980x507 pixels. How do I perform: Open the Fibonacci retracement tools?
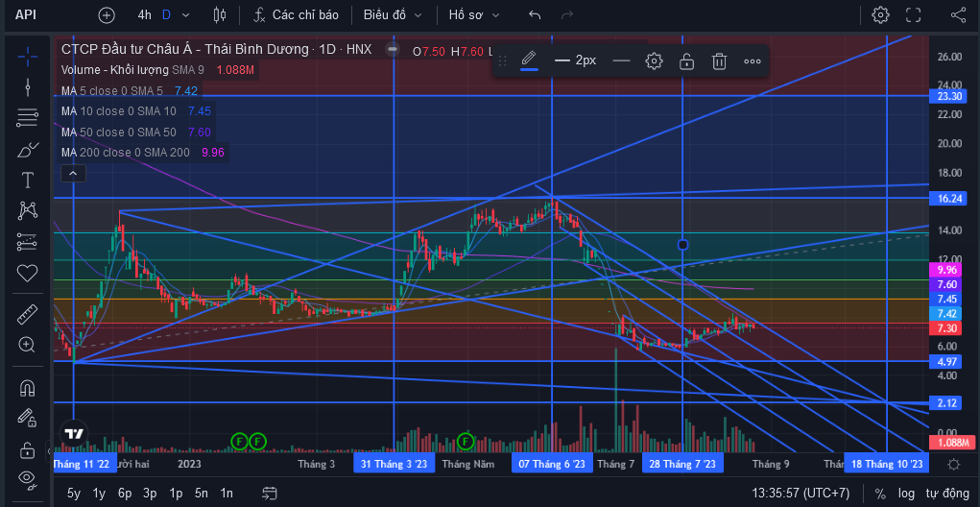click(28, 117)
